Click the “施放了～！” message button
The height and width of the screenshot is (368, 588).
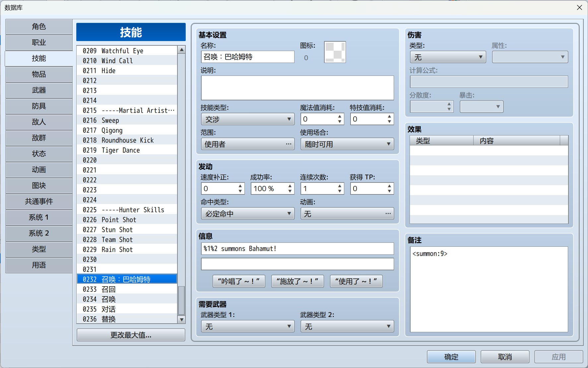[x=297, y=281]
